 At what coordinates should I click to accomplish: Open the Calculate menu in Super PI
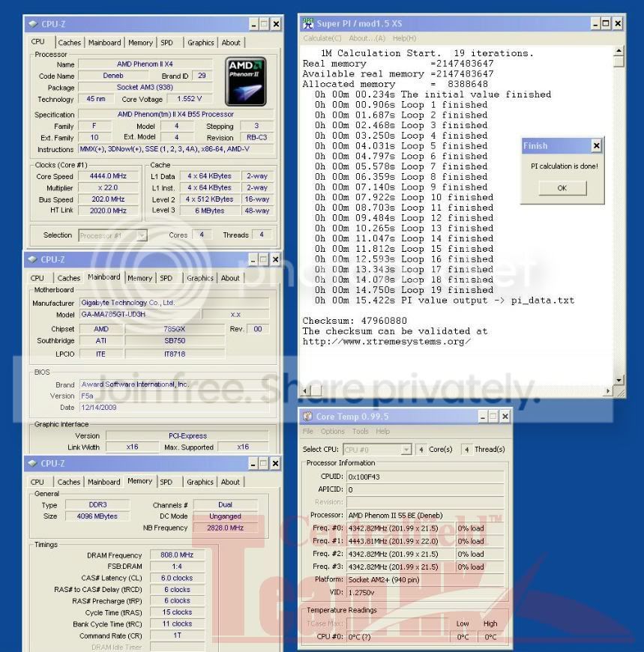tap(322, 38)
